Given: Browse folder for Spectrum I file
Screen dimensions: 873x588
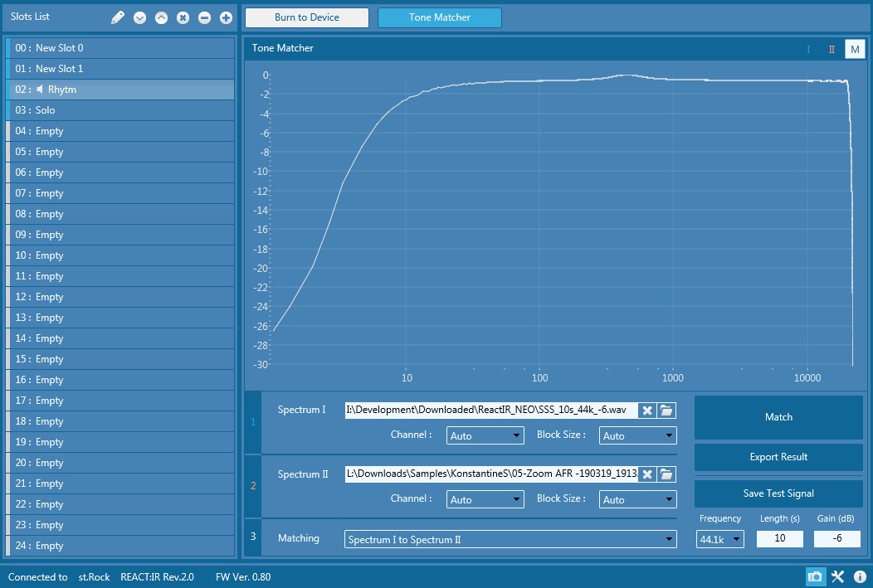Looking at the screenshot, I should (666, 411).
